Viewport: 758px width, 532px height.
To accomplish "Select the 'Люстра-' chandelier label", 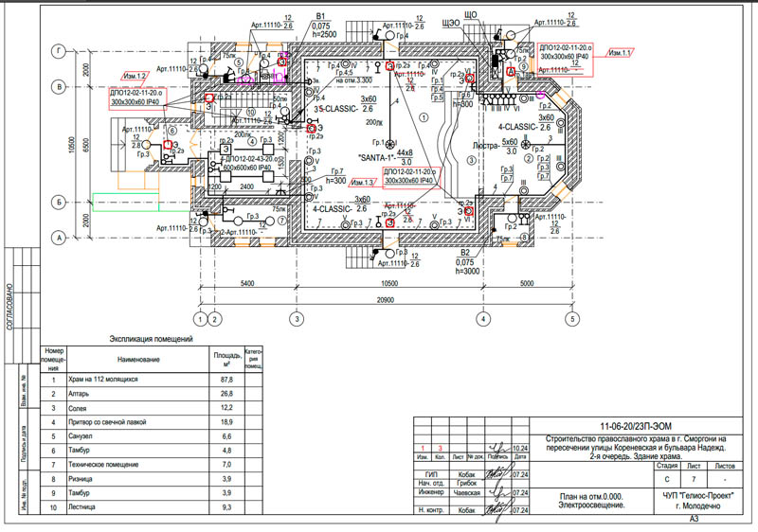I will [486, 146].
